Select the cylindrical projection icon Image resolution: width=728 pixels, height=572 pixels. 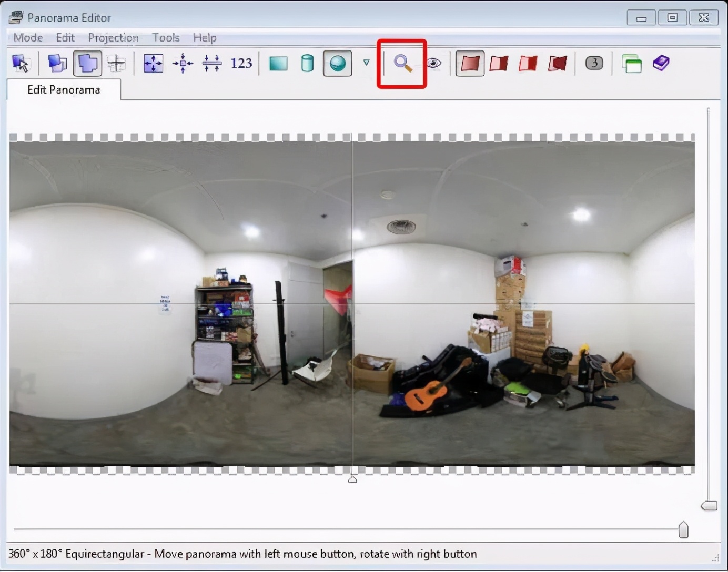(308, 64)
